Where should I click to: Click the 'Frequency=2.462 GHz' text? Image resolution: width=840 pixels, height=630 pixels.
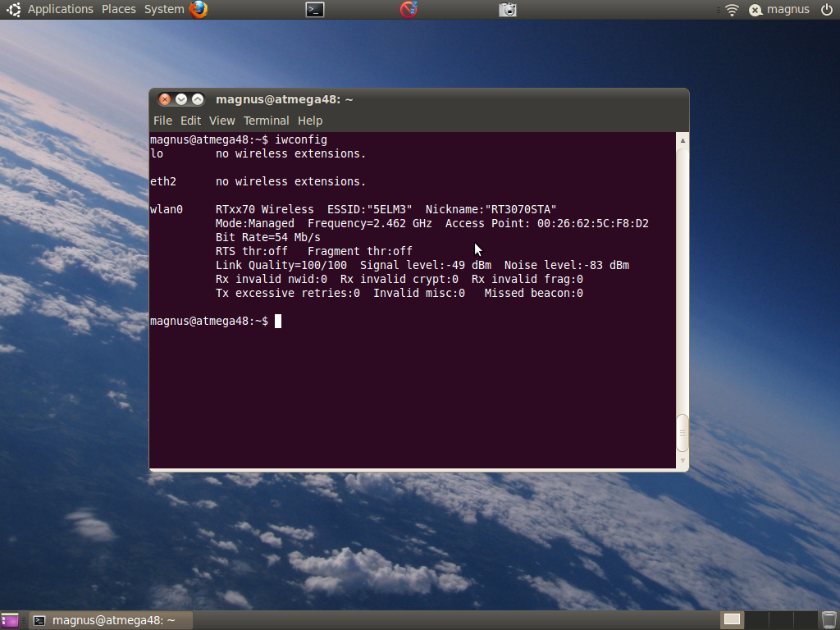(x=370, y=223)
